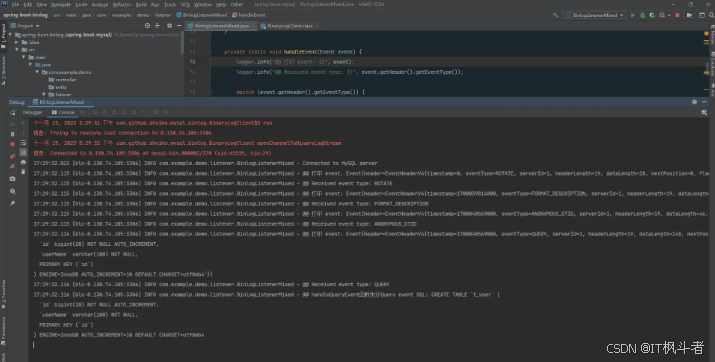Click spring-boot-binlog breadcrumb in navigation bar

tap(26, 15)
